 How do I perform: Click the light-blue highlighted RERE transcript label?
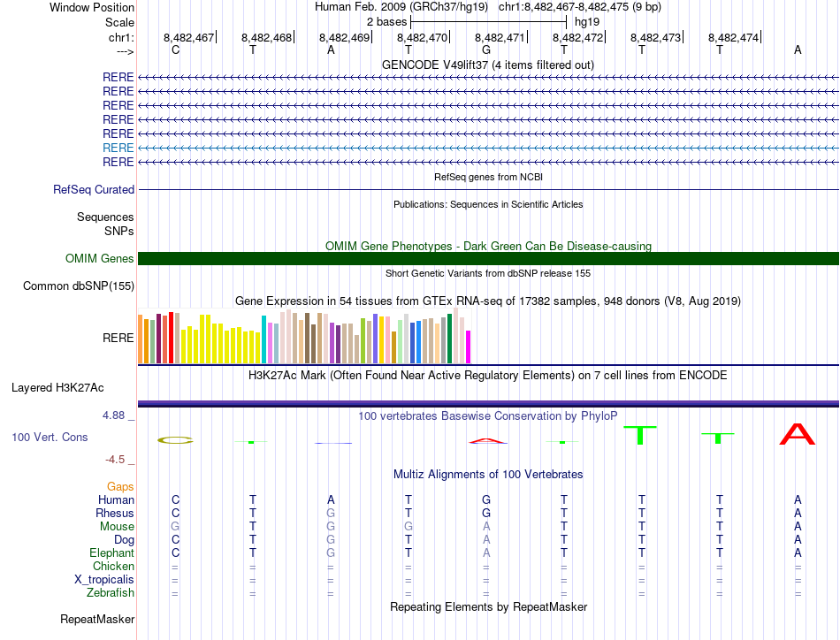click(118, 148)
